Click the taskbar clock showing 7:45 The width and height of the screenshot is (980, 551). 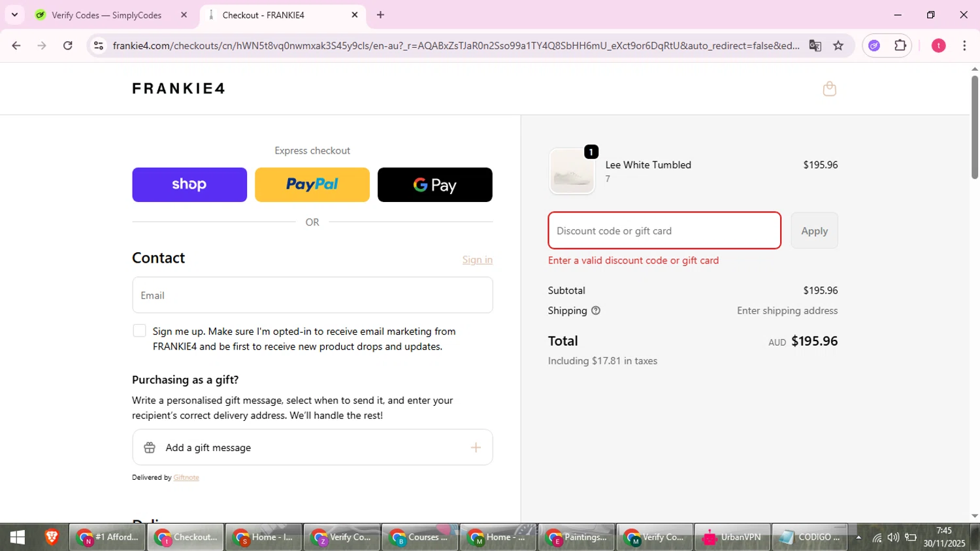[944, 537]
